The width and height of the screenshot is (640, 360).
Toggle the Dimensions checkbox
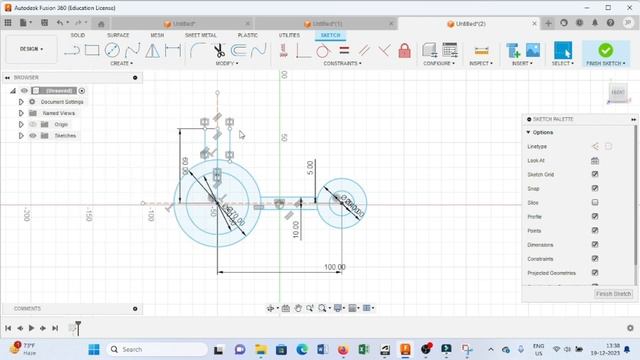[595, 244]
